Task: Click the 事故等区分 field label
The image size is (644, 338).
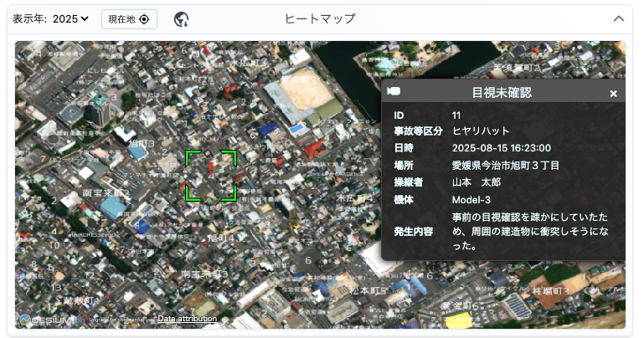Action: [418, 131]
